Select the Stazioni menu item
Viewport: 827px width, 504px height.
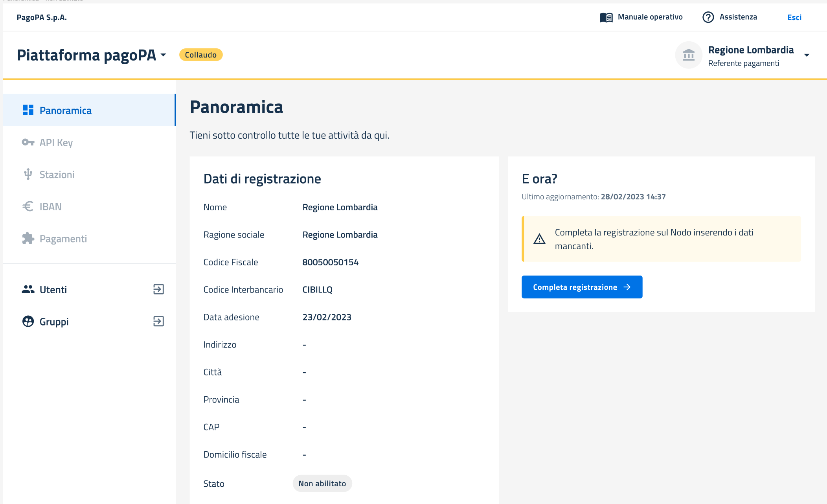[x=57, y=175]
